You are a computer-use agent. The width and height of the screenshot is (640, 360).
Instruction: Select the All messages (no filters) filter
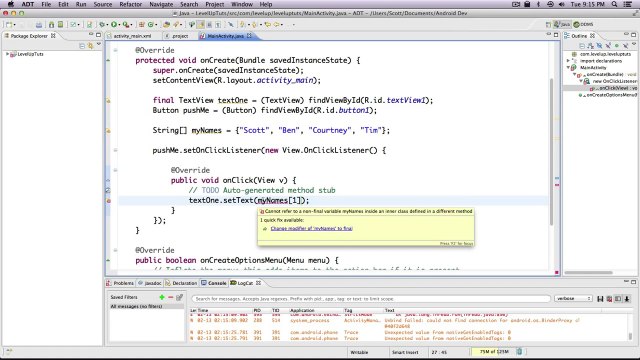point(146,306)
